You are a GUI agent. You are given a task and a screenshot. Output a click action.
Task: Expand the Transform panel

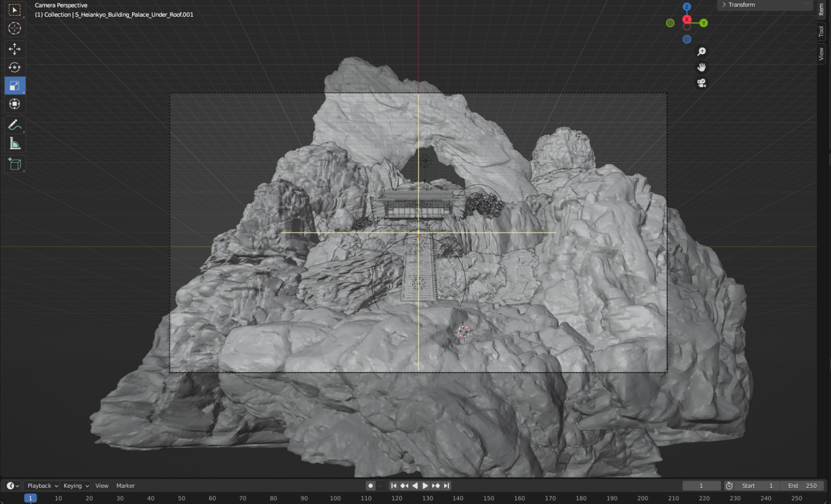tap(741, 5)
